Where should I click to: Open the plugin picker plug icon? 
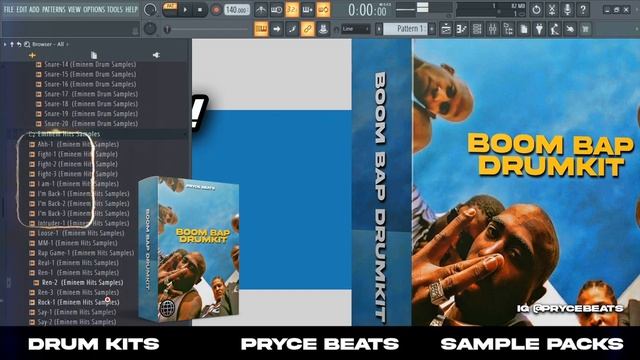click(539, 29)
